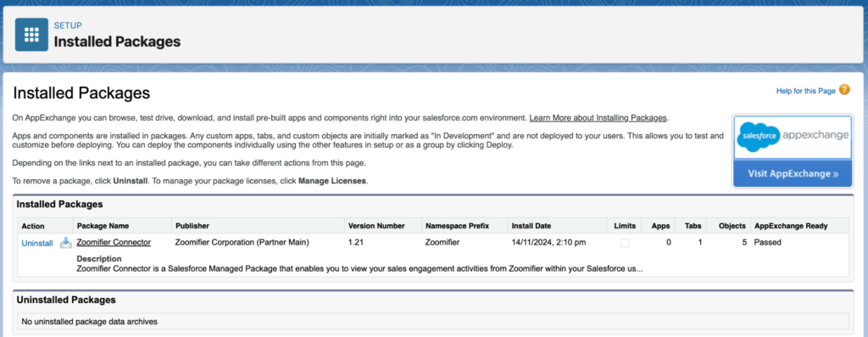Click the package download icon beside Uninstall
Screen dimensions: 868x337
pos(66,243)
